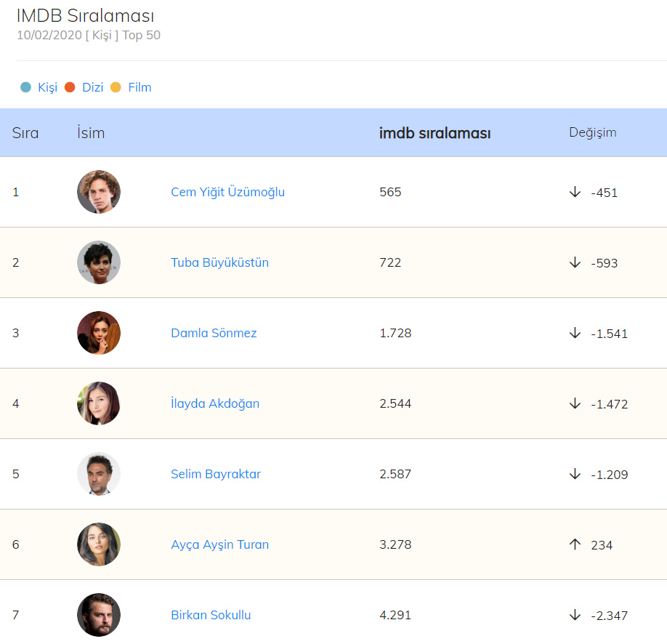
Task: Select the blue Kişi category dot
Action: click(x=26, y=87)
